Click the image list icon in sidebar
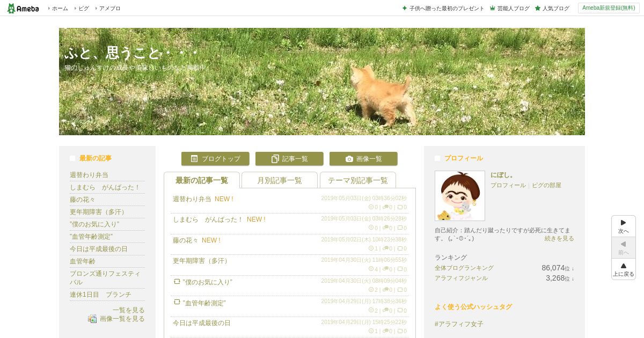 (92, 319)
